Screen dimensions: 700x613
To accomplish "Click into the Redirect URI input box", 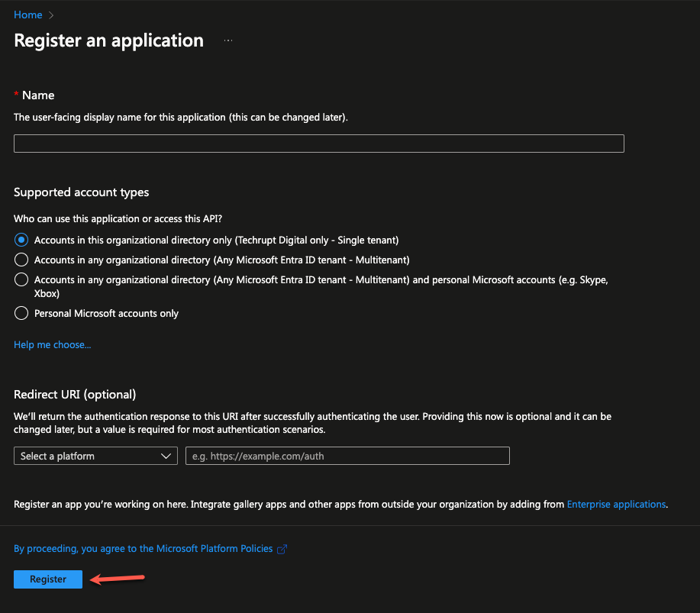I will pos(347,456).
